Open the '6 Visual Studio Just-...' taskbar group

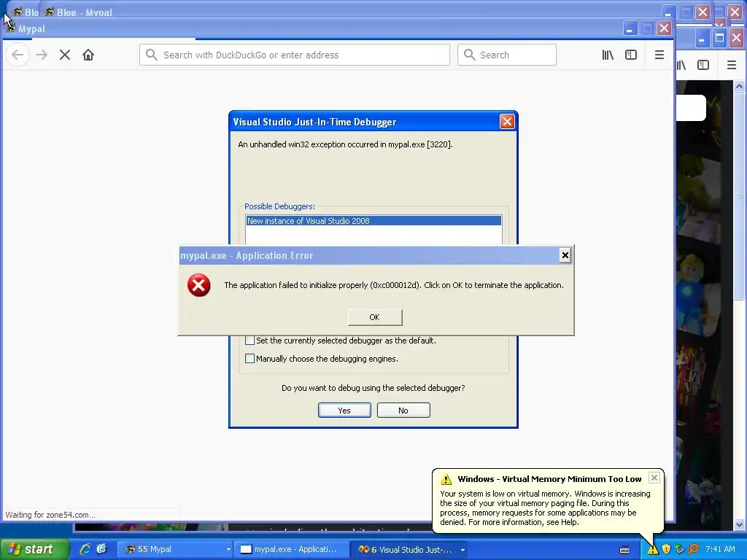tap(409, 550)
